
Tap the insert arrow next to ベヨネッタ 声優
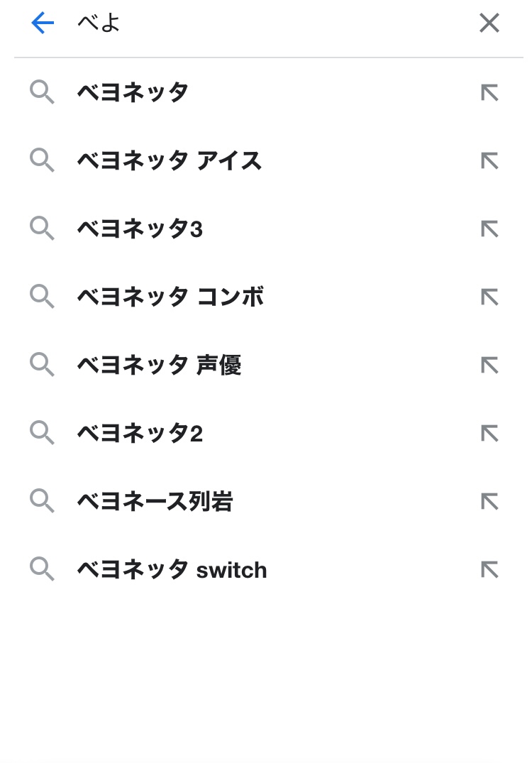point(489,365)
